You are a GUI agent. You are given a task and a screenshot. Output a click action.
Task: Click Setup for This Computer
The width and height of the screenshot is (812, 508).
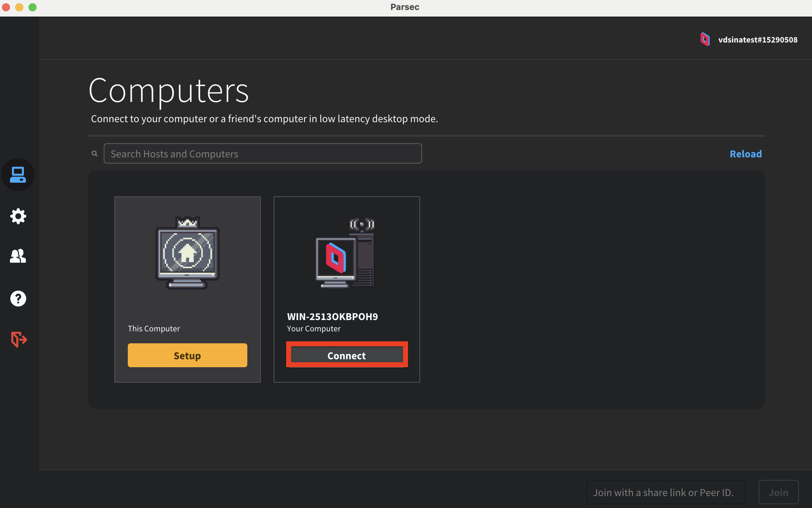(187, 356)
